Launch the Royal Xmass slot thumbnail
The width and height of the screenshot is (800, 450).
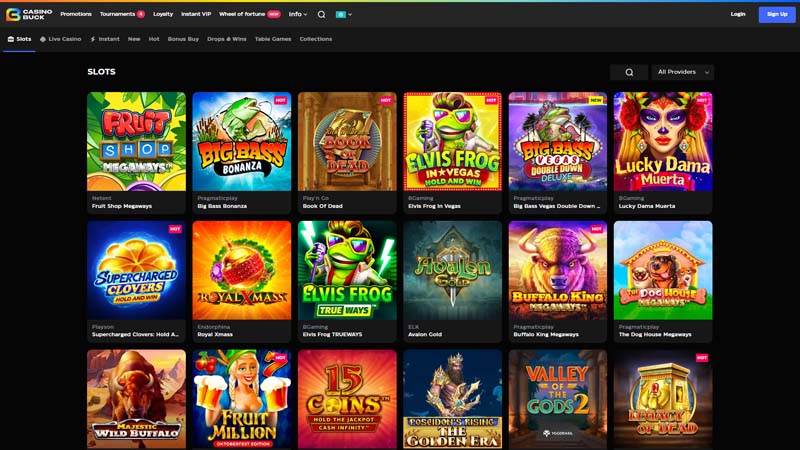242,270
